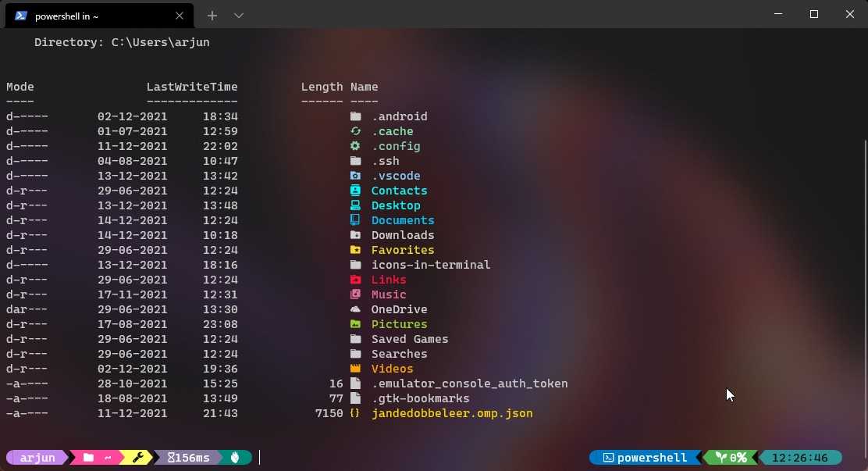Minimize the terminal window
This screenshot has width=868, height=471.
click(x=778, y=14)
